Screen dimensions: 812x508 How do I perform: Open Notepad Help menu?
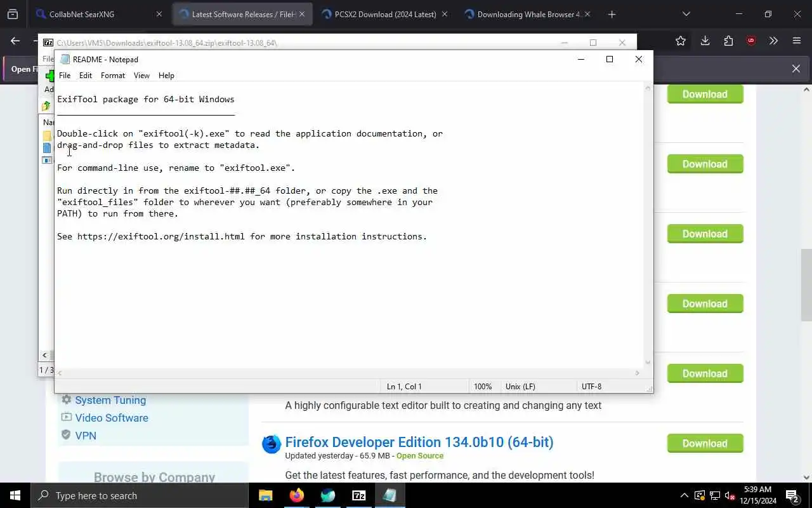coord(166,75)
